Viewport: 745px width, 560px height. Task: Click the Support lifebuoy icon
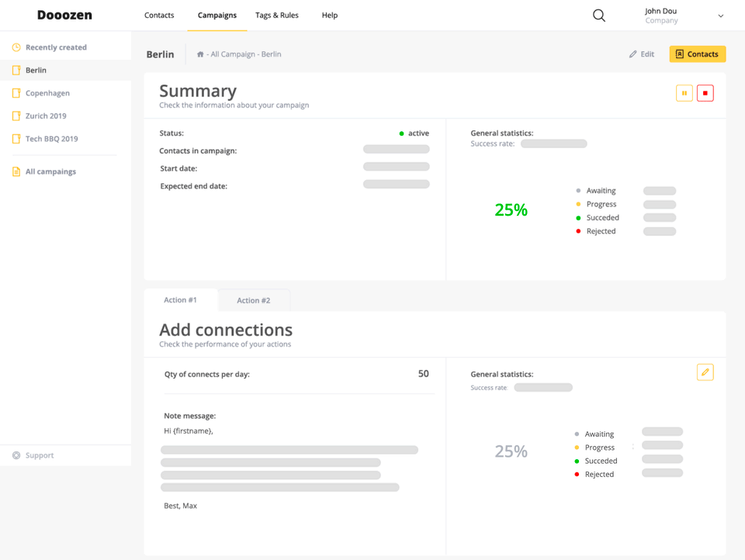point(16,455)
